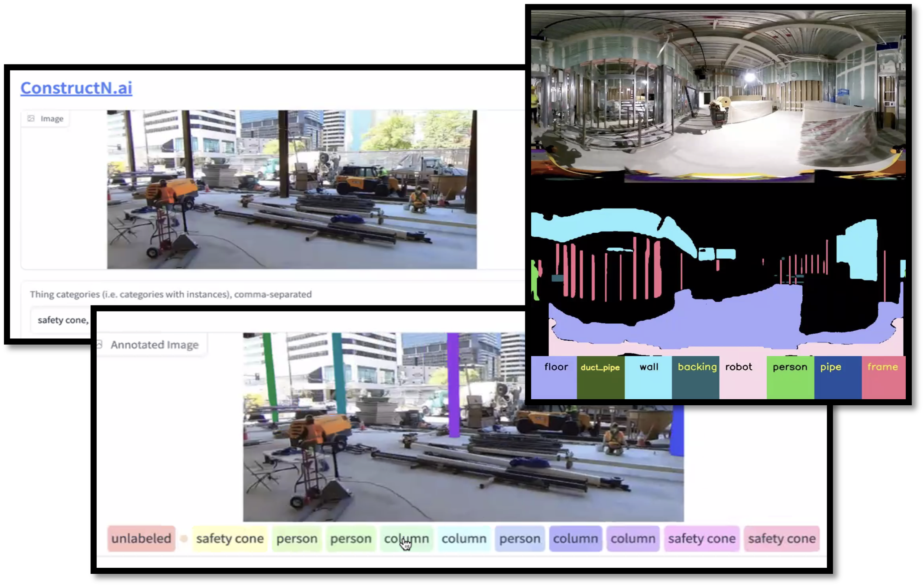Click the duct_pipe color swatch
Viewport: 924px width, 586px height.
pos(600,378)
